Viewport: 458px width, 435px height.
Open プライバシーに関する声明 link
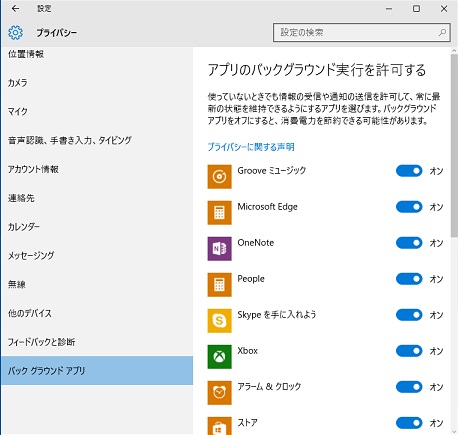(251, 147)
